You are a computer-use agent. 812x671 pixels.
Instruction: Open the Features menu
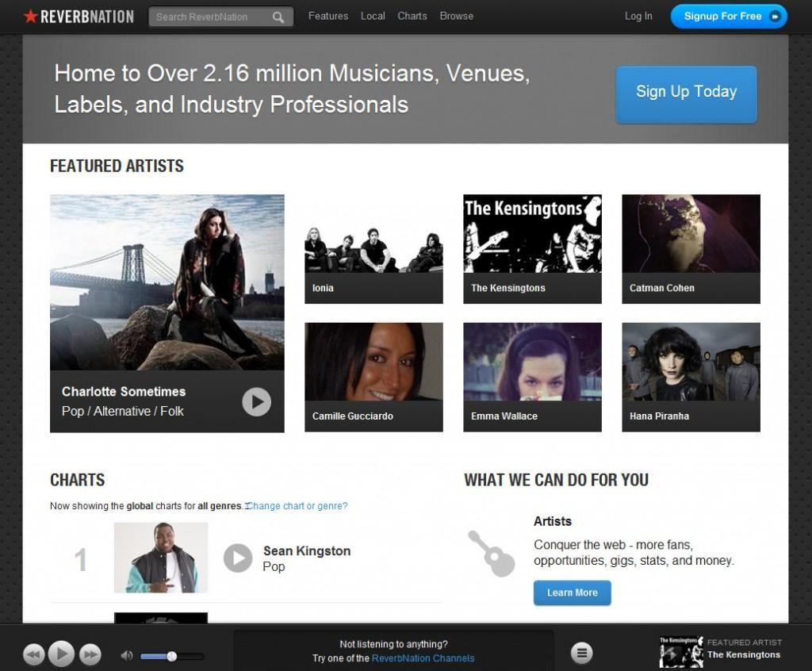point(328,16)
